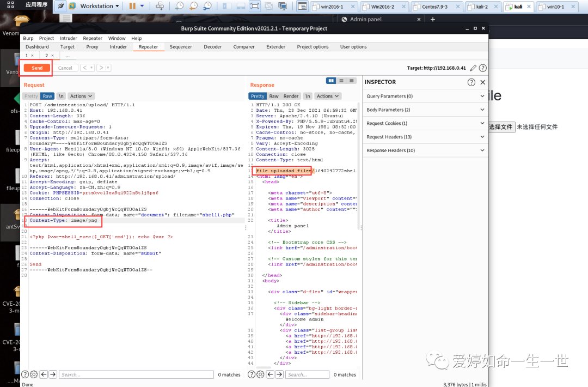Switch to the Dashboard tab
This screenshot has width=588, height=387.
[x=37, y=47]
